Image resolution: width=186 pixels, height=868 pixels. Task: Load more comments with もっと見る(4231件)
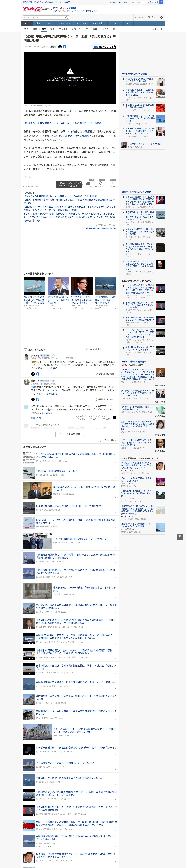[x=70, y=434]
